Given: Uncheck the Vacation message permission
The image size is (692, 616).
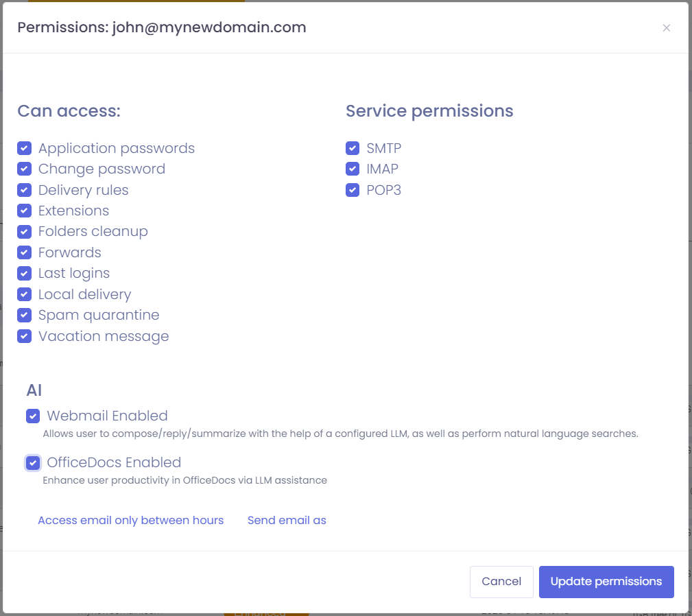Looking at the screenshot, I should (25, 336).
